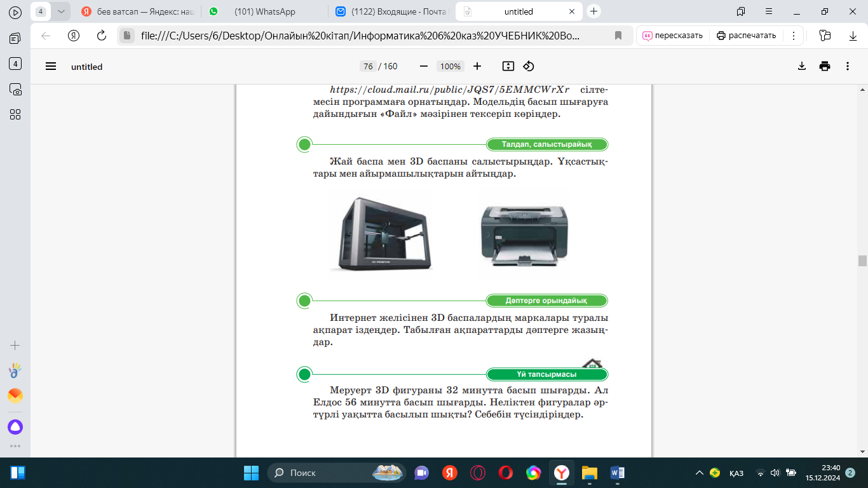The image size is (868, 488).
Task: Zoom in the PDF with plus button
Action: [477, 66]
